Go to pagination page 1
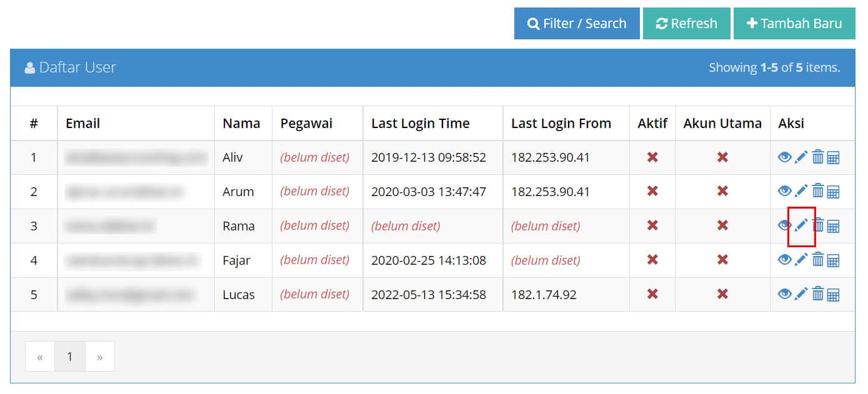This screenshot has height=394, width=868. pos(70,357)
